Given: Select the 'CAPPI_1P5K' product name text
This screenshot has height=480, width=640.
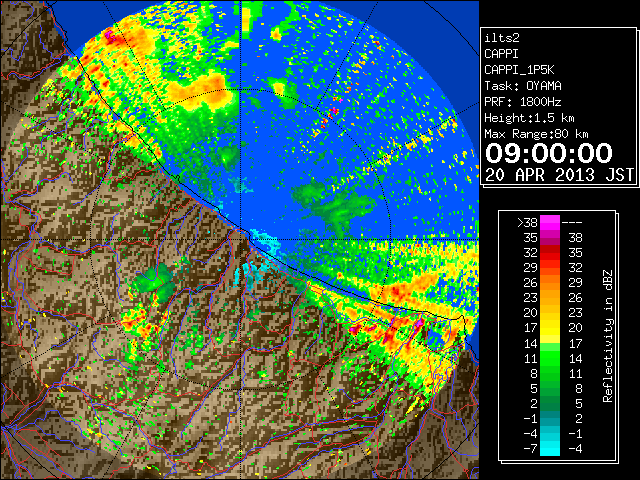Looking at the screenshot, I should pos(519,70).
